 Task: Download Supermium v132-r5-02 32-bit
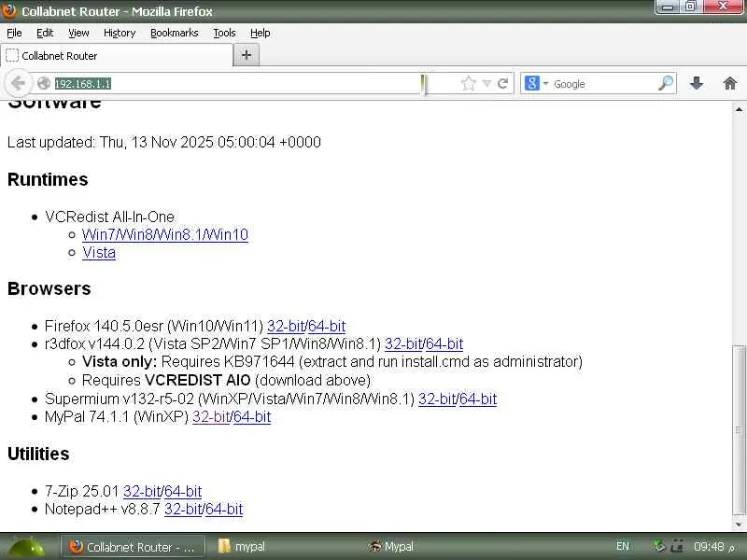click(x=437, y=399)
